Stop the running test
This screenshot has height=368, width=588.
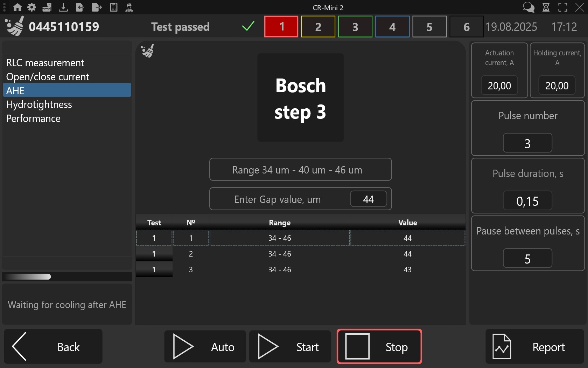coord(379,347)
